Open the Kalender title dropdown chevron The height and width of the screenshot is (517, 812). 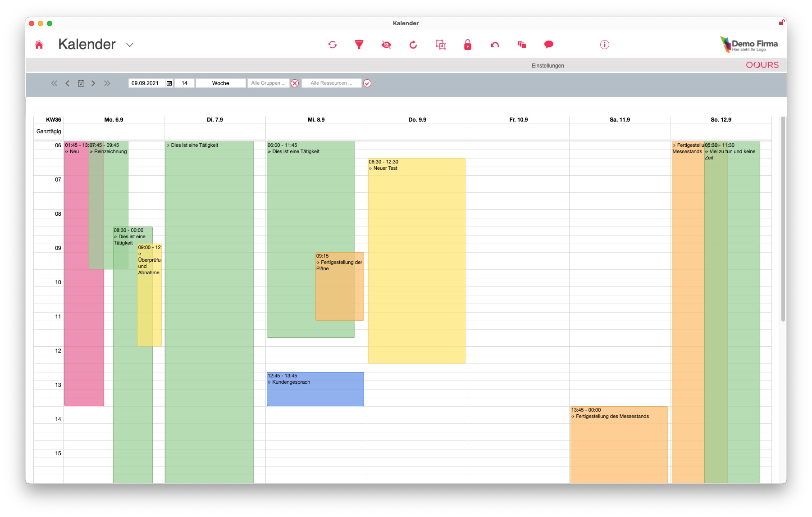pyautogui.click(x=130, y=45)
